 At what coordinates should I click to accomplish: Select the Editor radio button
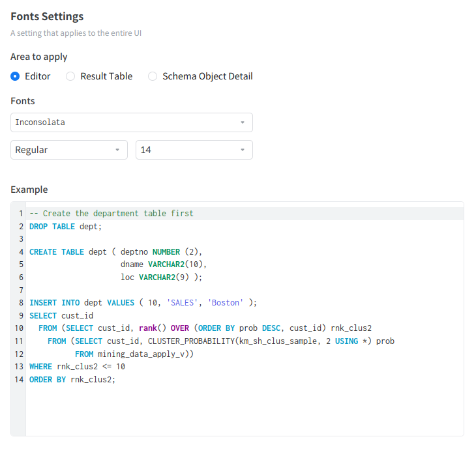click(x=15, y=76)
